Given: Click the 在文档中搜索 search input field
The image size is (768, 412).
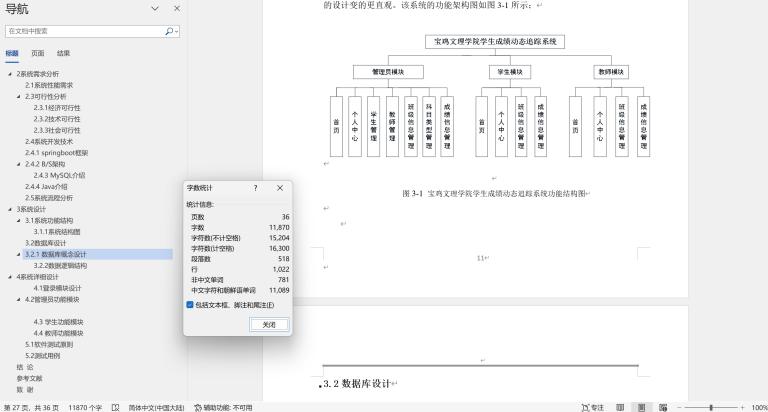Looking at the screenshot, I should [x=85, y=31].
